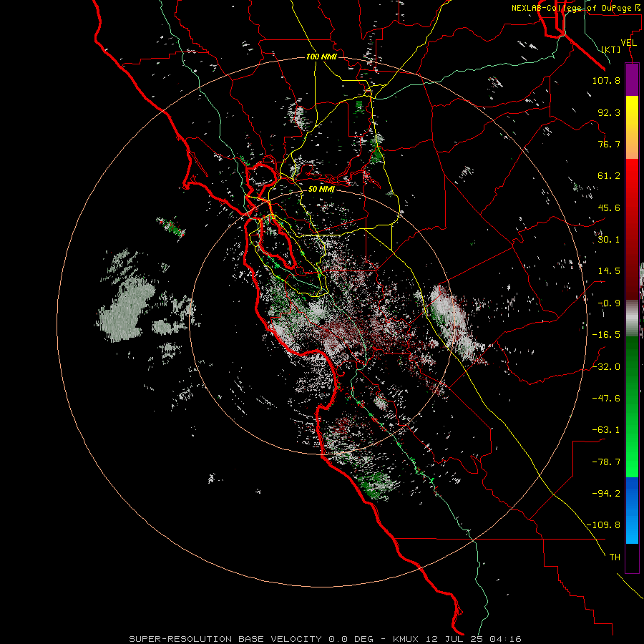Viewport: 644px width, 644px height.
Task: Select the -94.2 velocity scale value
Action: 606,493
